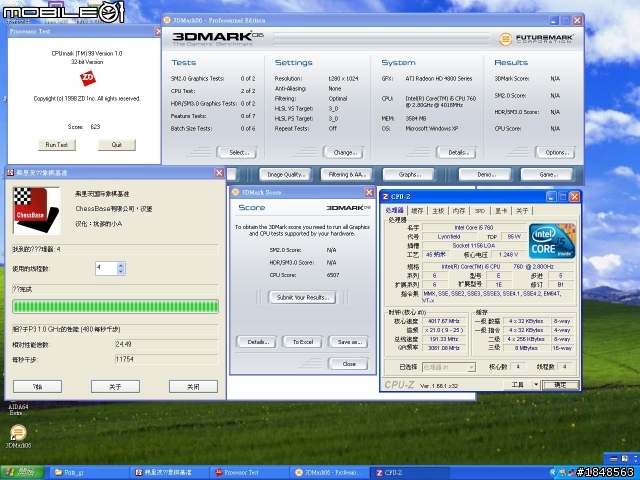Click Run Test in Processor Test
Screen dimensions: 640x480
click(57, 144)
